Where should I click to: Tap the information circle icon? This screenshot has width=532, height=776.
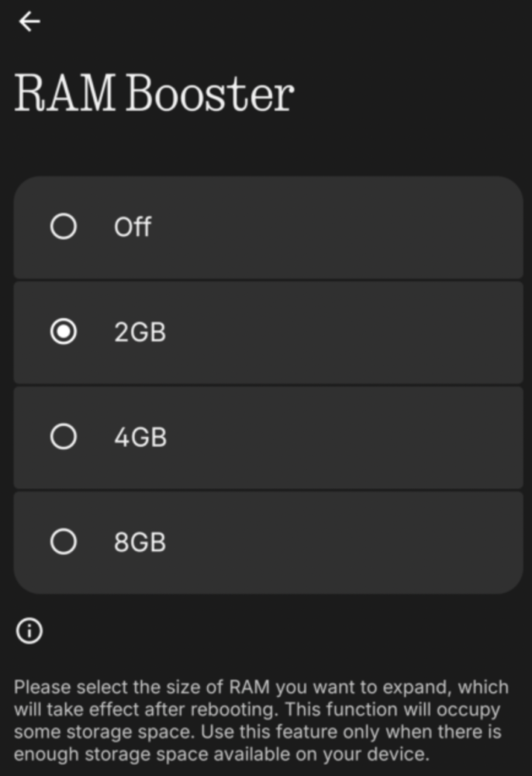[x=29, y=631]
